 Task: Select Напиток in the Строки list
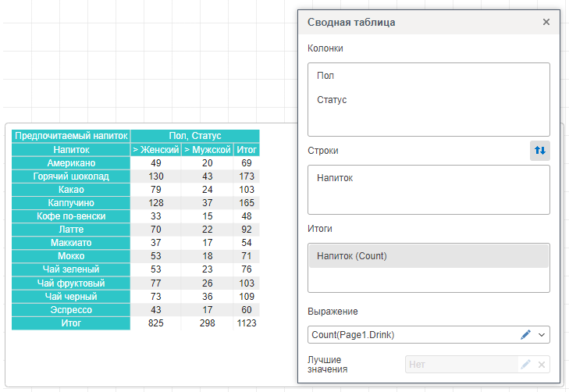pos(335,178)
